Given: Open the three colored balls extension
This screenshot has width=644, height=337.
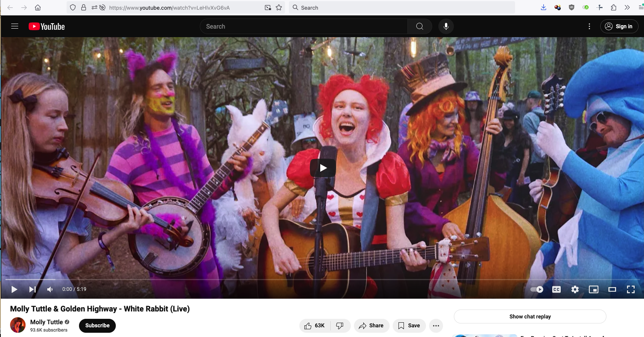Looking at the screenshot, I should pos(558,7).
